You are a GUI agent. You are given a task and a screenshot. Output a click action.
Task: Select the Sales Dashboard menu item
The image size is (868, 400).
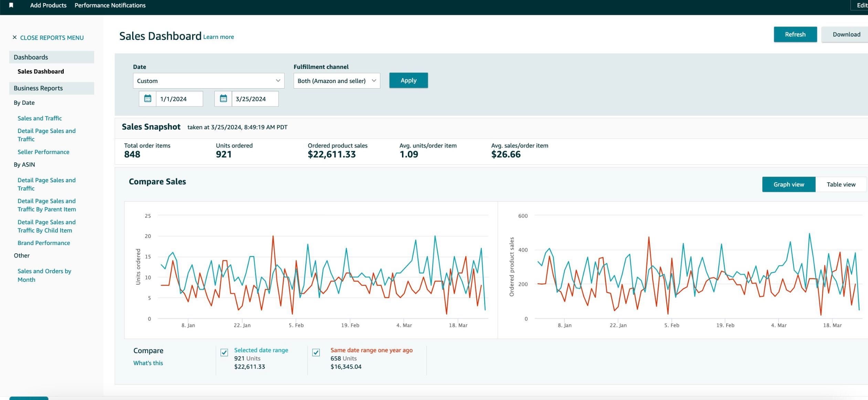[40, 71]
